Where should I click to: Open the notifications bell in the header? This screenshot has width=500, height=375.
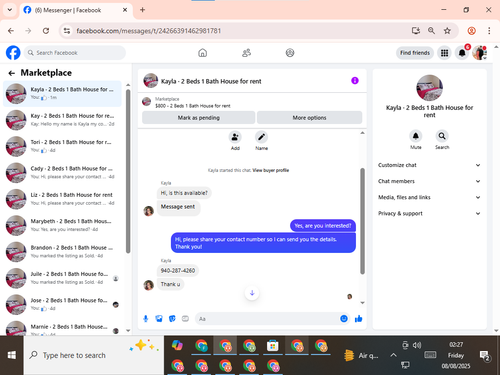coord(462,53)
